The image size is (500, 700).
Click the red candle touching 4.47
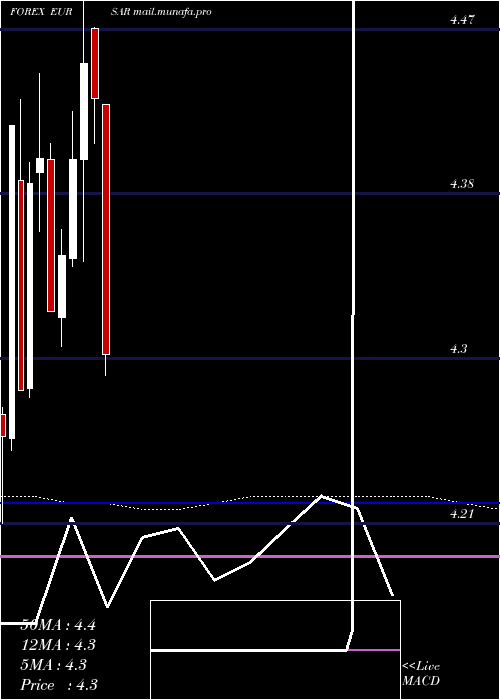coord(95,63)
